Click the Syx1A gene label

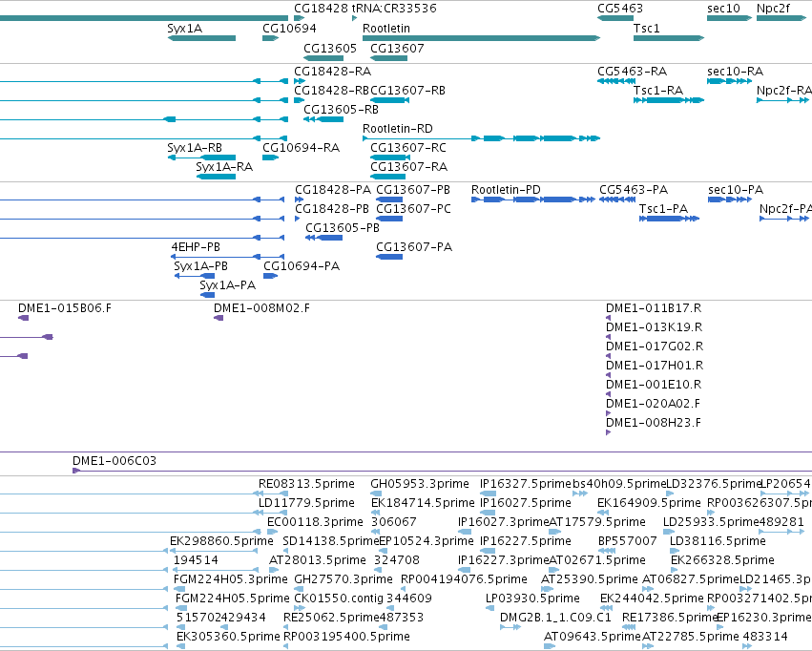[185, 29]
